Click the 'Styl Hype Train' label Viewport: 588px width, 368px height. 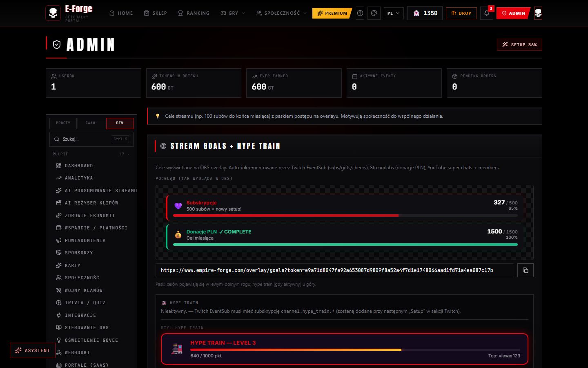pyautogui.click(x=182, y=328)
